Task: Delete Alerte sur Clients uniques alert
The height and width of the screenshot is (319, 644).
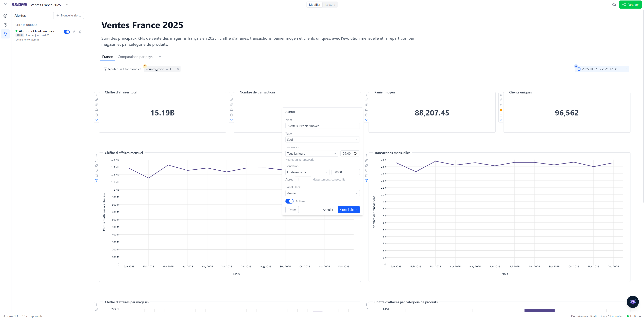Action: 80,32
